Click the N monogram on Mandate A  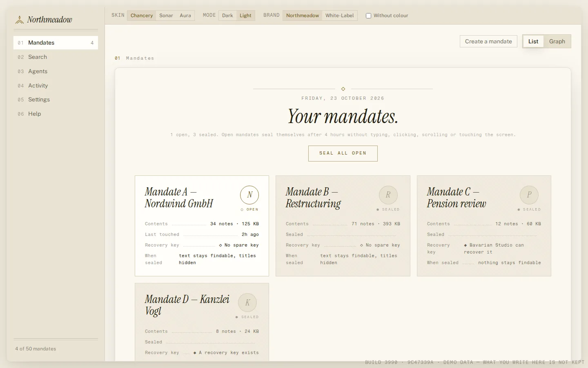pyautogui.click(x=249, y=195)
